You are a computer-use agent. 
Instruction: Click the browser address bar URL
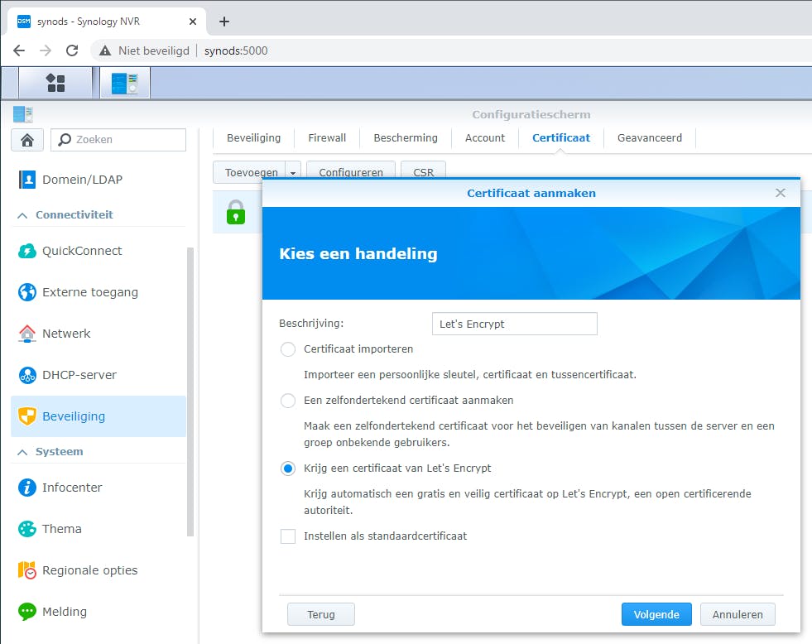click(236, 50)
